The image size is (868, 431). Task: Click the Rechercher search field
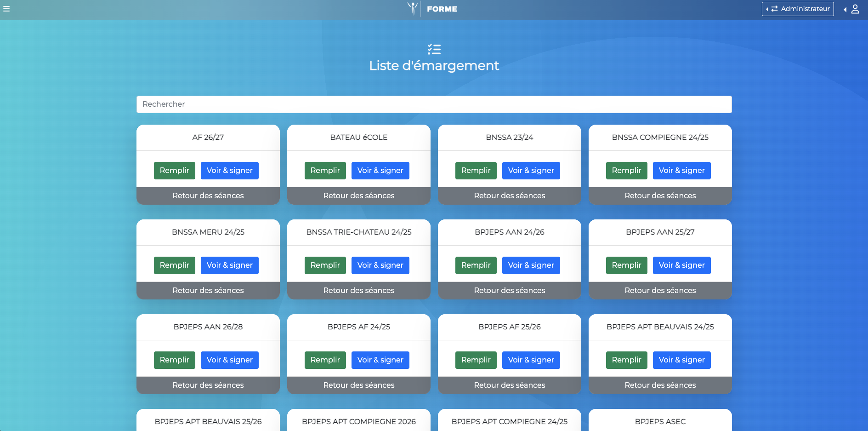[x=434, y=104]
